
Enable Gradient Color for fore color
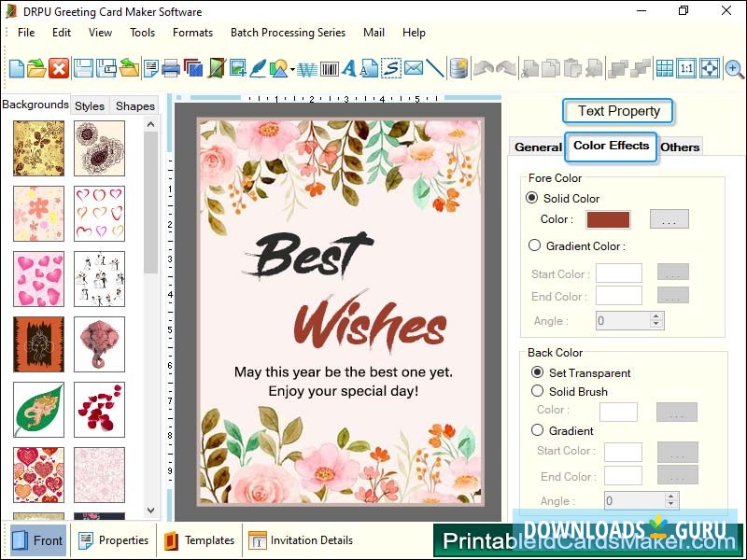(x=535, y=245)
